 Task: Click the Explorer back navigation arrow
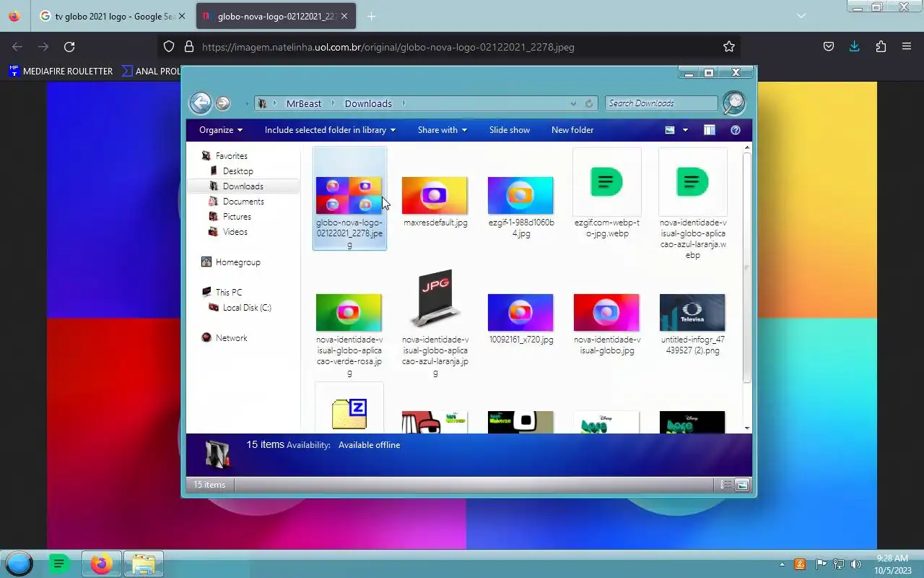pyautogui.click(x=201, y=103)
